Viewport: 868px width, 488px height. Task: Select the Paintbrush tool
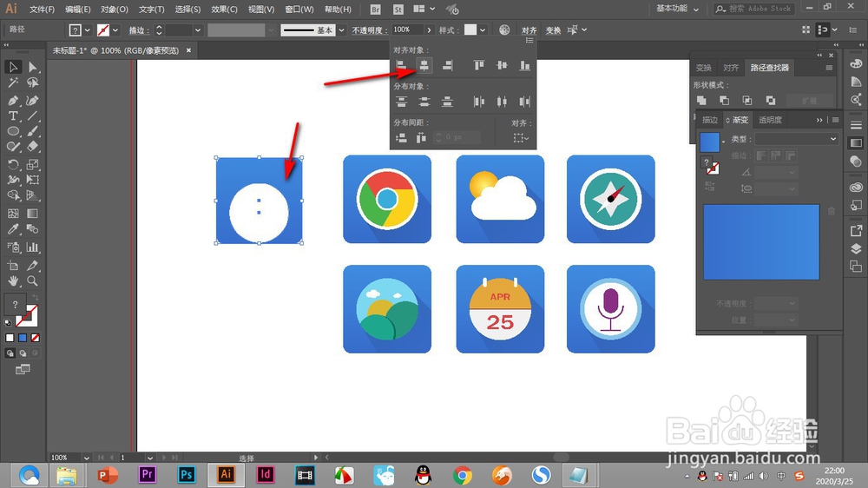(x=33, y=131)
